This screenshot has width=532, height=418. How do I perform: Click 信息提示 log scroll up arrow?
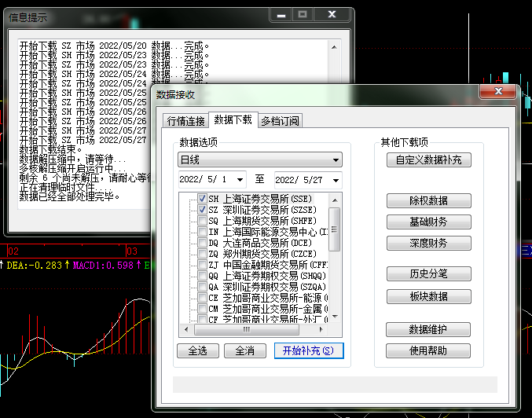(x=334, y=47)
